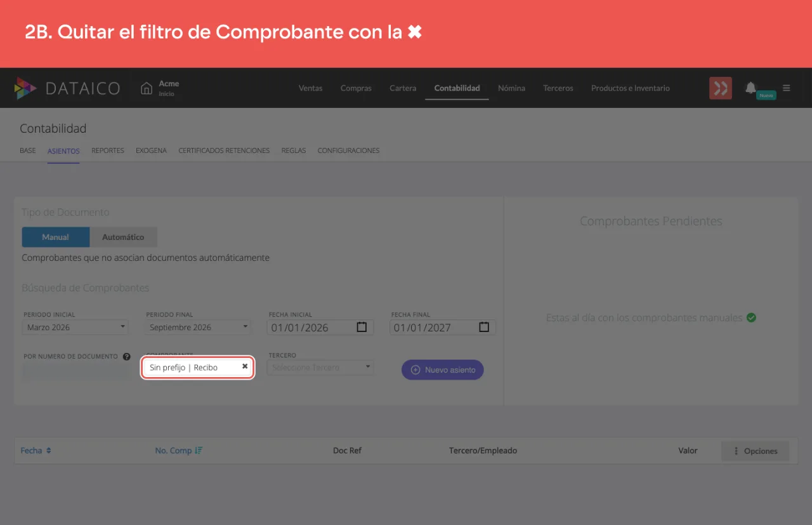Sort by the Fecha column link
Viewport: 812px width, 525px height.
click(x=31, y=451)
